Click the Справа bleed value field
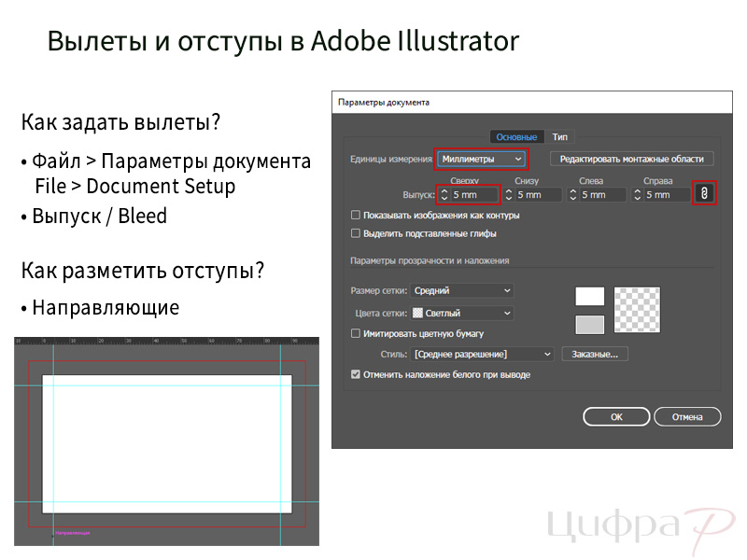 pos(667,195)
